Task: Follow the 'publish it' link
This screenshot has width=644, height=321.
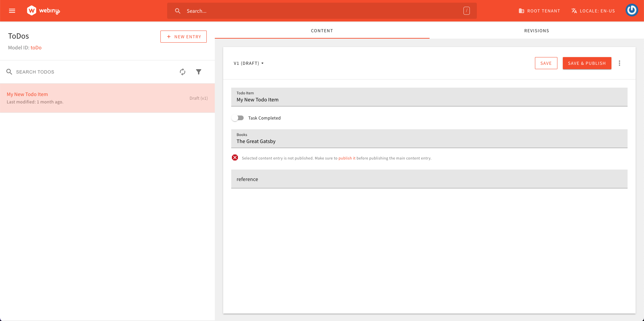Action: coord(347,158)
